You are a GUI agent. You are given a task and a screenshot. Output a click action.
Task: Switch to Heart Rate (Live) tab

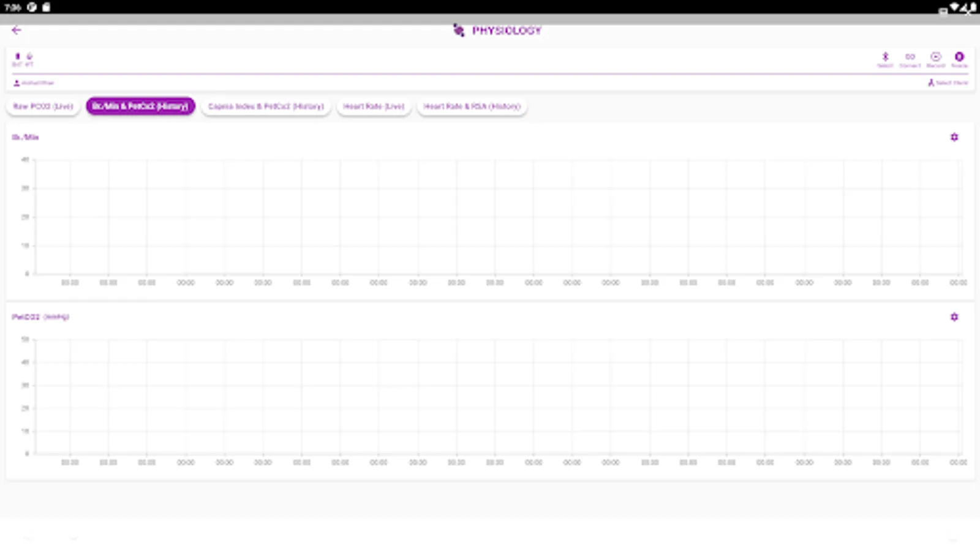pos(374,107)
